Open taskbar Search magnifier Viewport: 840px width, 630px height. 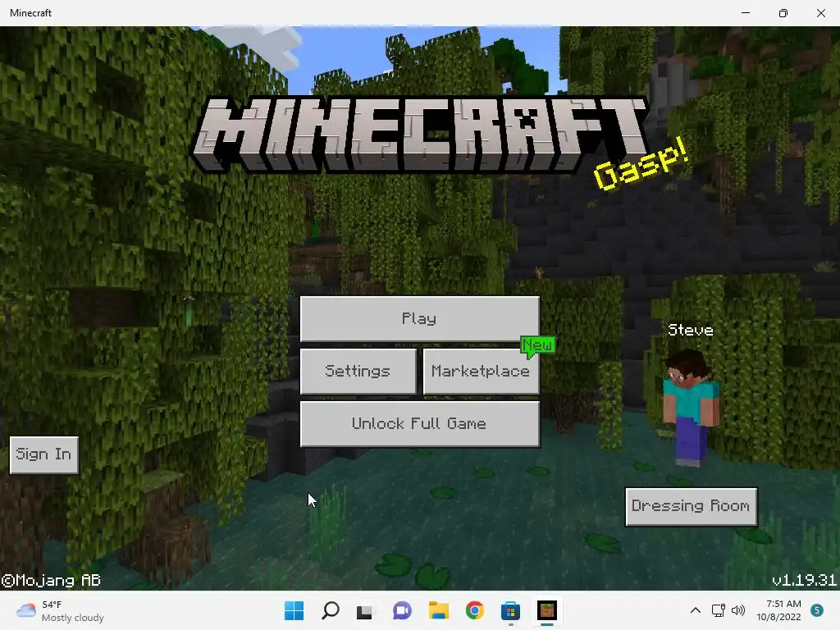(330, 610)
